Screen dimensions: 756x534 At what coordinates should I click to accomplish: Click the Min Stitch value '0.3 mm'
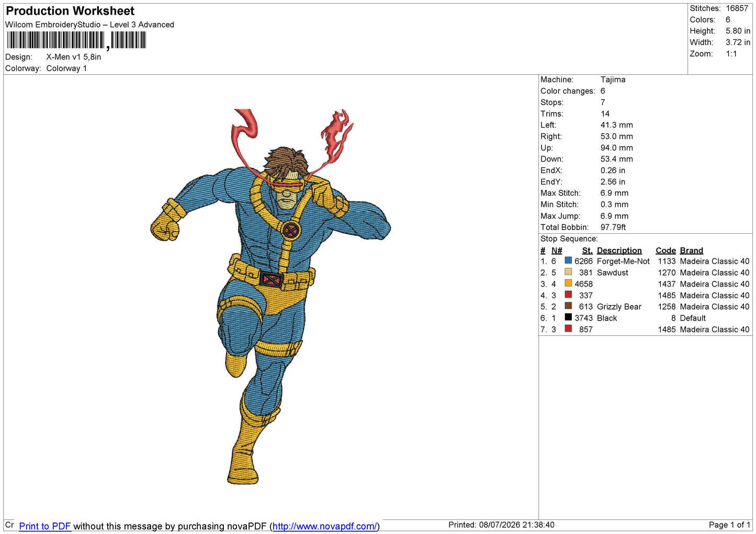(x=615, y=204)
